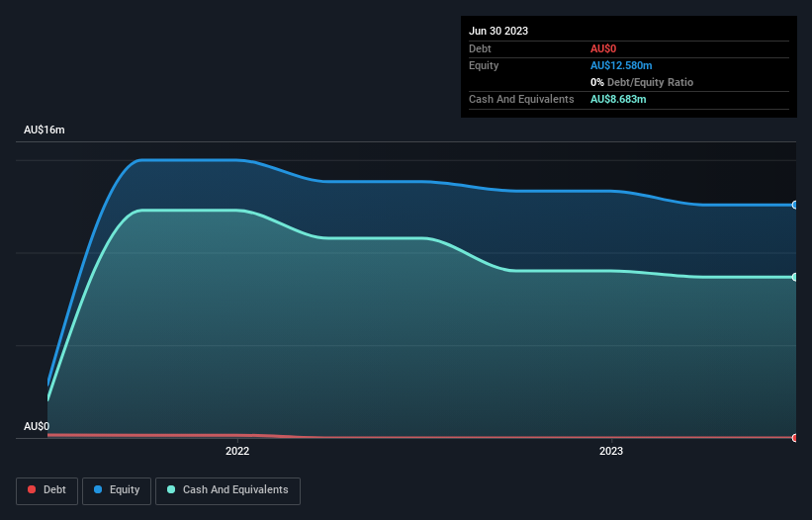Screen dimensions: 812x520
Task: Toggle the Equity series legend button
Action: coord(117,490)
